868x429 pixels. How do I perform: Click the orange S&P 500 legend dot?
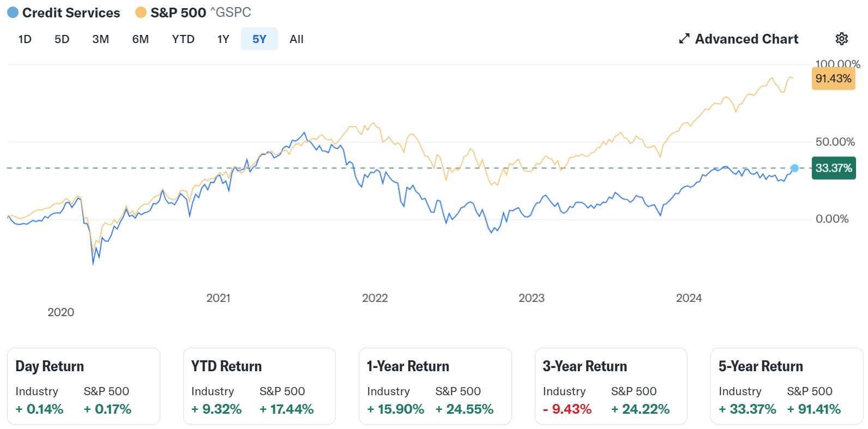pos(141,13)
